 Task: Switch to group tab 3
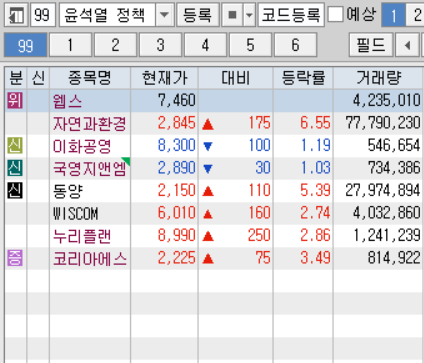[x=160, y=45]
